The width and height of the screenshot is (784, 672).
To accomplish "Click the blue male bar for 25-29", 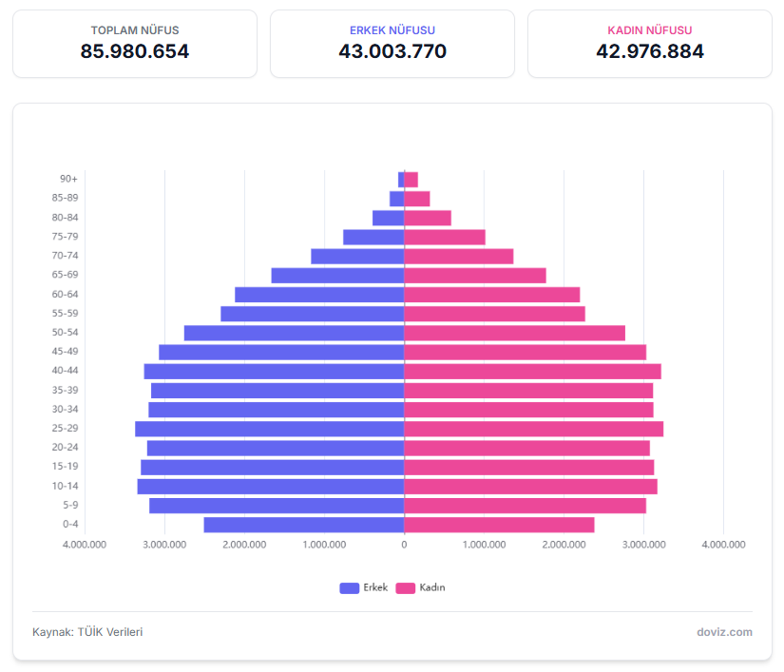I will pyautogui.click(x=270, y=429).
